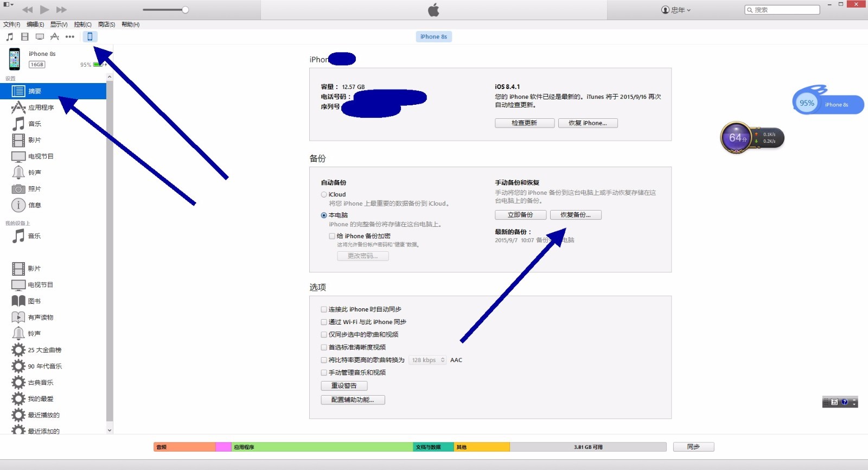Image resolution: width=868 pixels, height=470 pixels.
Task: Open the 控制(C) menu
Action: pyautogui.click(x=83, y=24)
